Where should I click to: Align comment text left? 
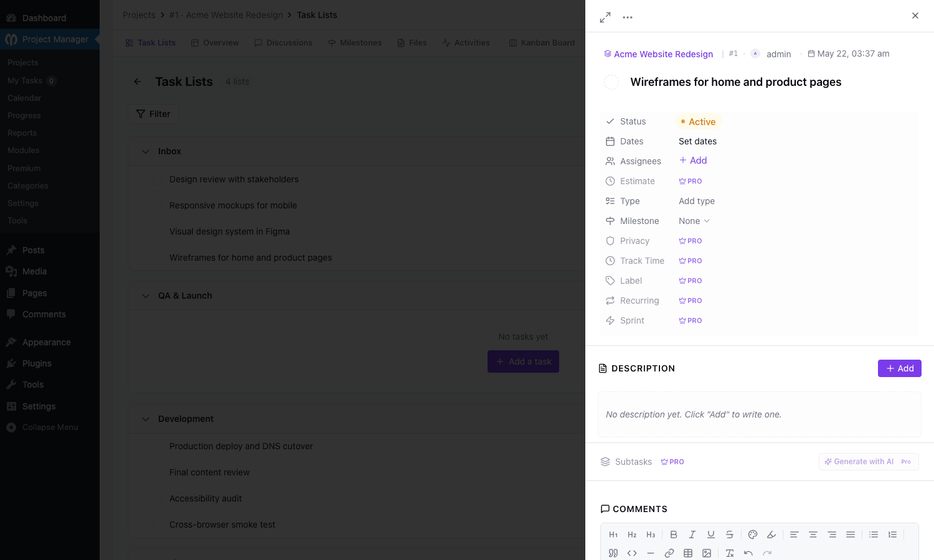(x=795, y=534)
